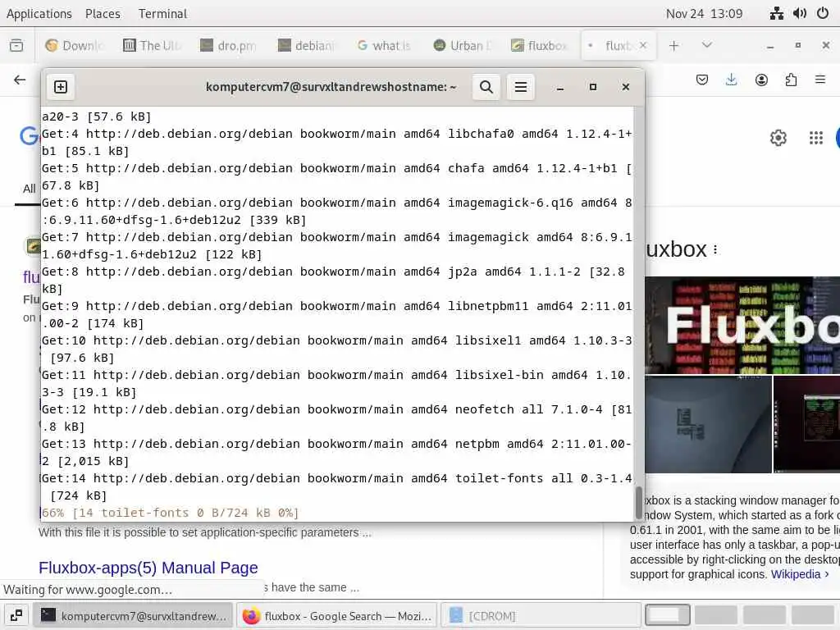Open the Places menu
This screenshot has width=840, height=630.
pyautogui.click(x=103, y=13)
